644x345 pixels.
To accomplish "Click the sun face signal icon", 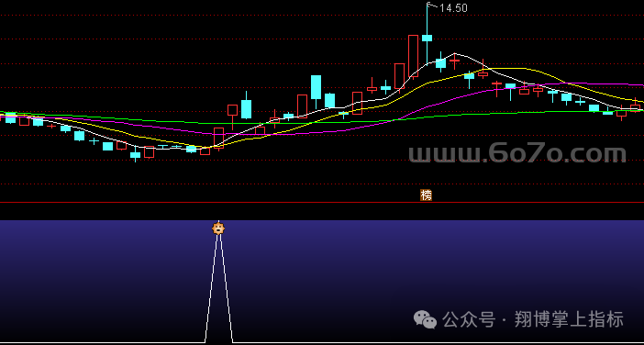I will pos(218,228).
